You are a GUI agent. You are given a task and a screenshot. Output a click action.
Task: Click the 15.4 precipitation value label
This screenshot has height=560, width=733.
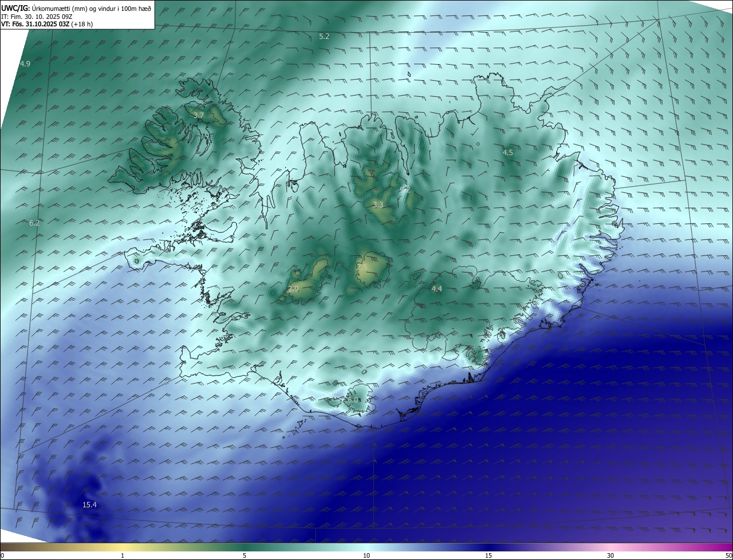[x=90, y=504]
